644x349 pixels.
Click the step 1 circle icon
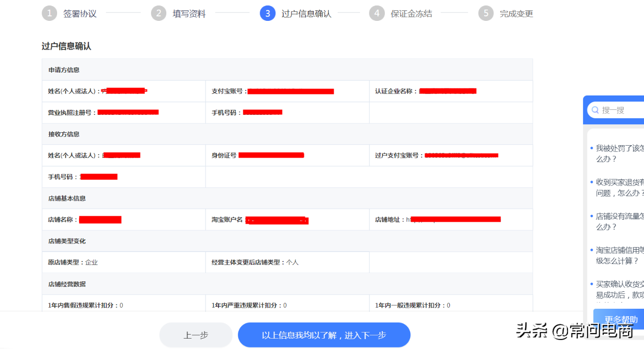49,13
